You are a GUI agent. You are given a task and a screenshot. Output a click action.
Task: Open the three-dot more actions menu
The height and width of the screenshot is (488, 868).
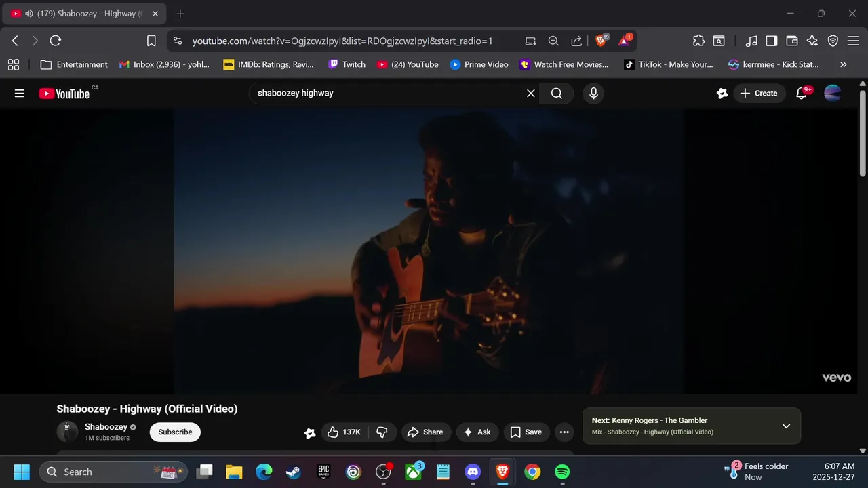564,432
